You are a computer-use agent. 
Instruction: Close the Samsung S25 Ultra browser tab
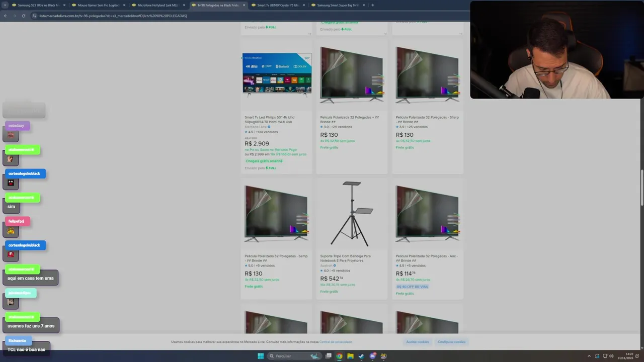click(x=64, y=5)
